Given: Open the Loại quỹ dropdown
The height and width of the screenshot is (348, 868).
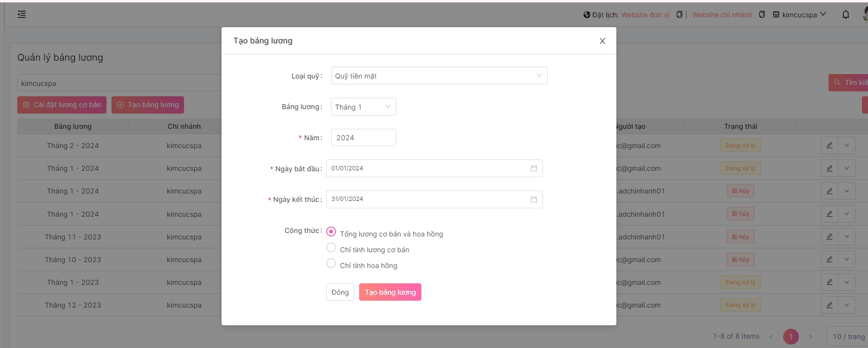Looking at the screenshot, I should [x=439, y=76].
